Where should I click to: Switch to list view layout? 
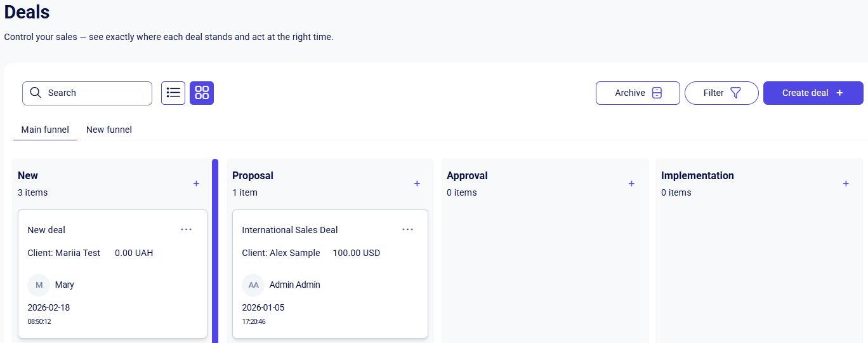click(x=173, y=93)
